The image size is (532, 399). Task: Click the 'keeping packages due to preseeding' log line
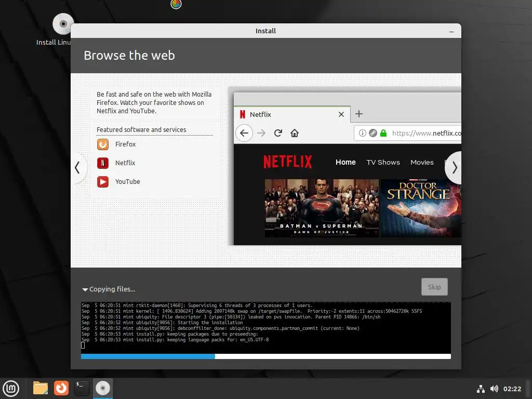pyautogui.click(x=170, y=334)
